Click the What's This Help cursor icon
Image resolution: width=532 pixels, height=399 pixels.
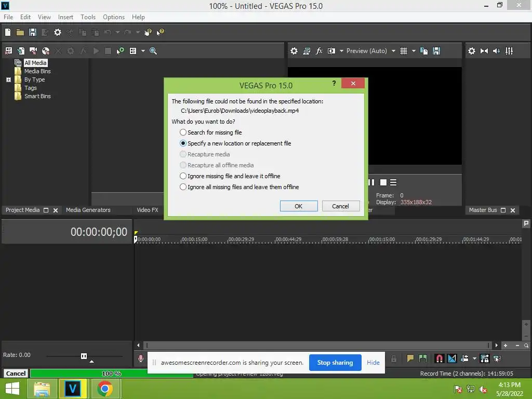click(160, 32)
